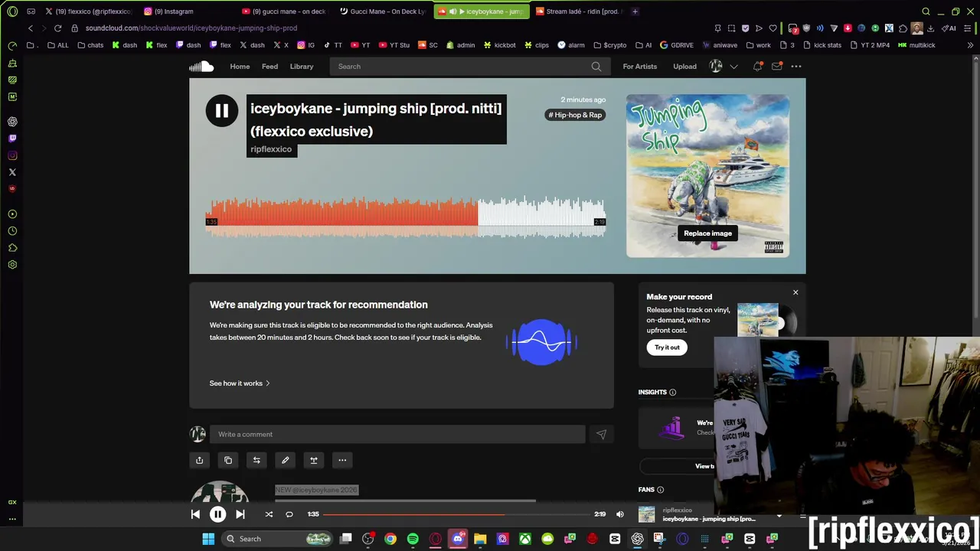Open the Opera sidebar settings gear icon
This screenshot has width=980, height=551.
pos(12,265)
